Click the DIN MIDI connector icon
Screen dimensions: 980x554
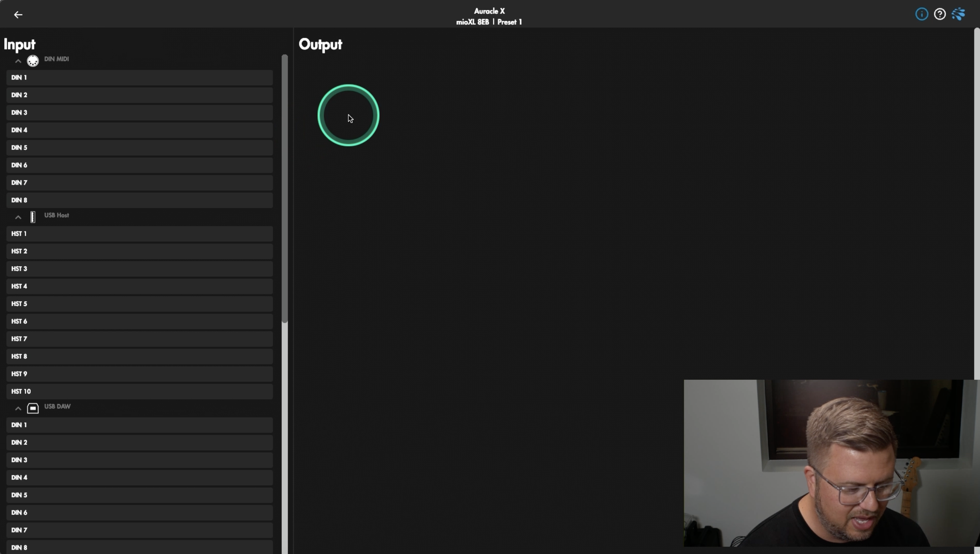coord(33,61)
